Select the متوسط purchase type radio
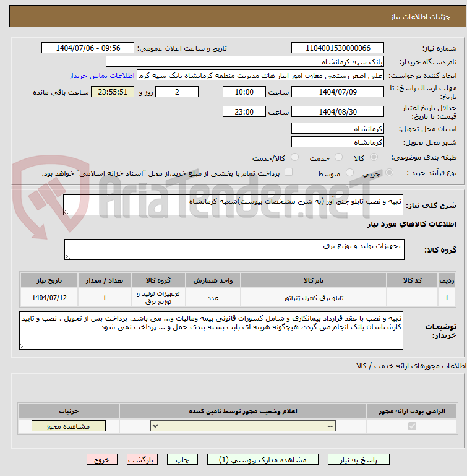 (x=349, y=173)
